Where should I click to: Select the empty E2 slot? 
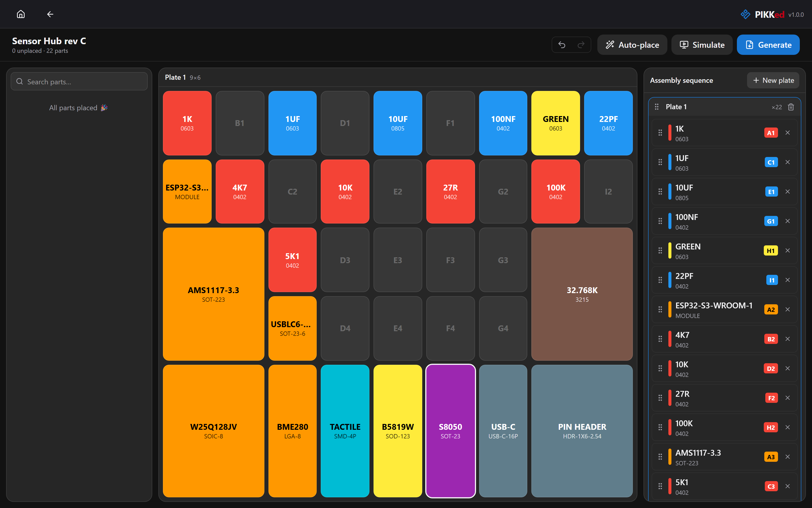[398, 192]
